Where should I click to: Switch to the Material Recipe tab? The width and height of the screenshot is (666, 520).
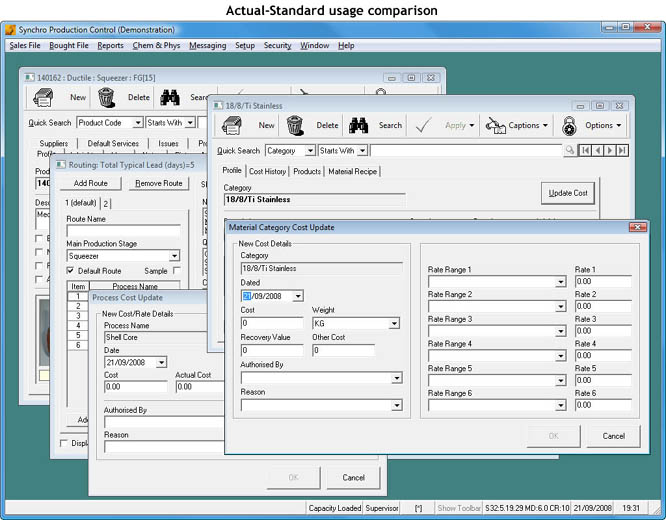tap(353, 171)
